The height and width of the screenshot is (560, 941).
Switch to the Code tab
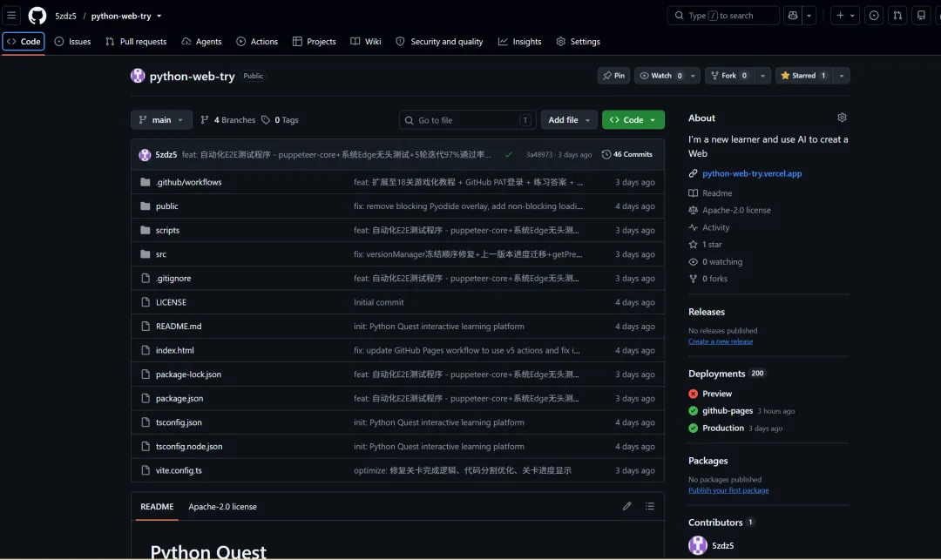(24, 42)
